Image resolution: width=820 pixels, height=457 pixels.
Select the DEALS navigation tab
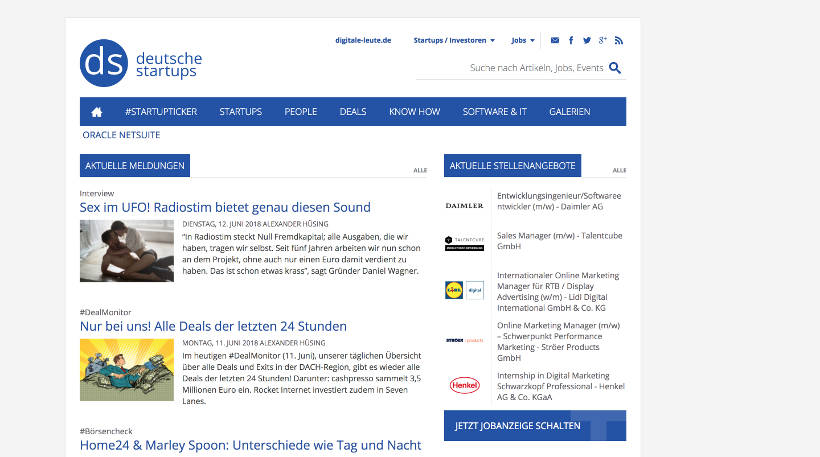tap(352, 111)
